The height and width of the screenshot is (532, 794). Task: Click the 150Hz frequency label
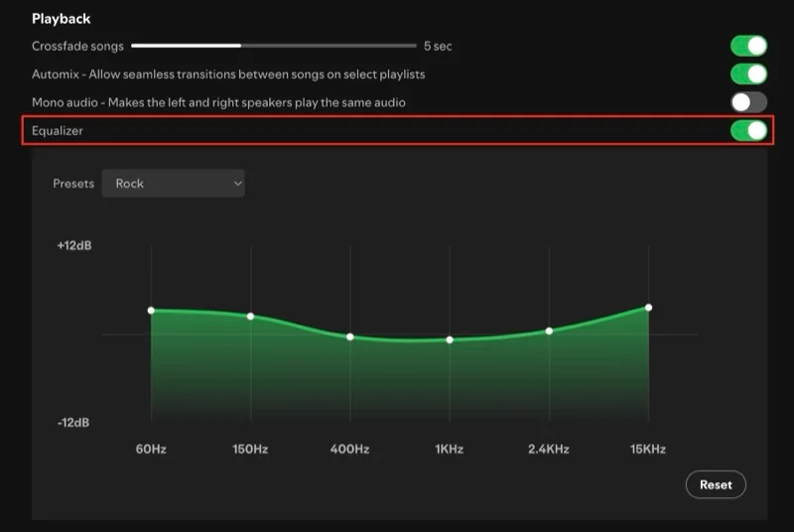(x=250, y=449)
